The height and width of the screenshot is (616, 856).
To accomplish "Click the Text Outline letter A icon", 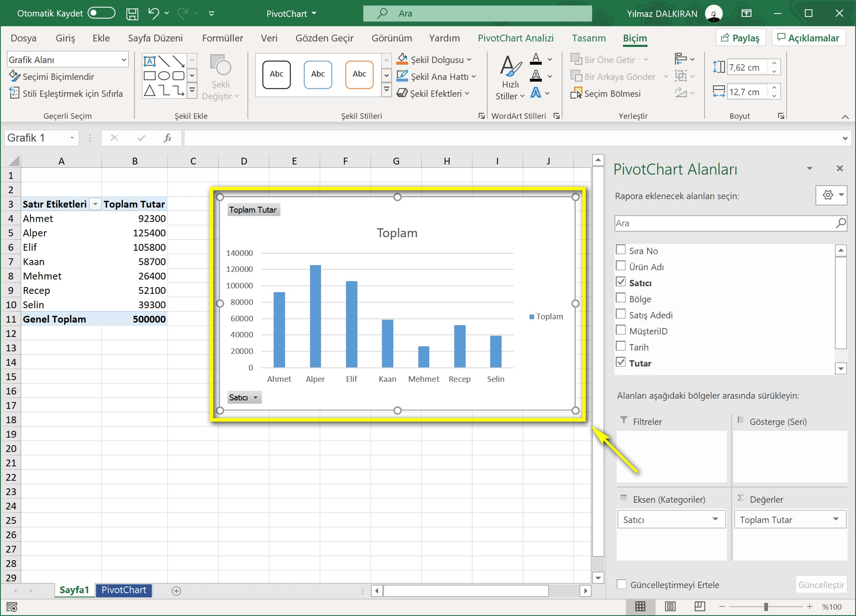I will tap(536, 76).
